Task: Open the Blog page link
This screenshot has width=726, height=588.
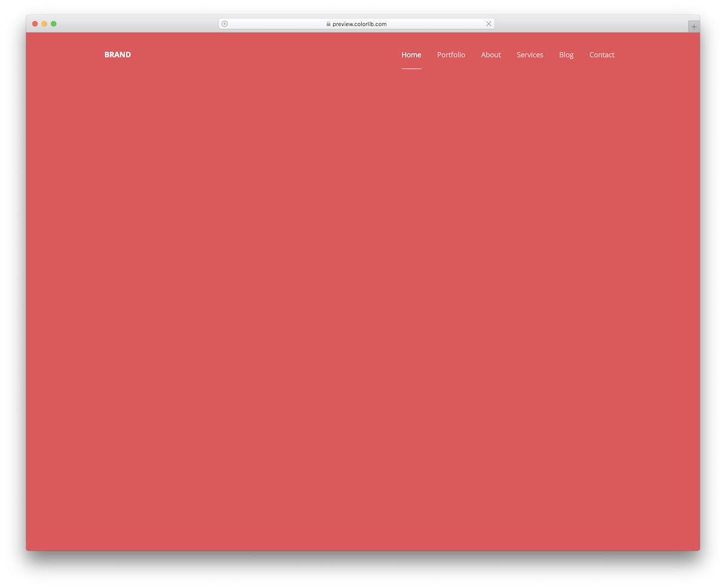Action: click(566, 54)
